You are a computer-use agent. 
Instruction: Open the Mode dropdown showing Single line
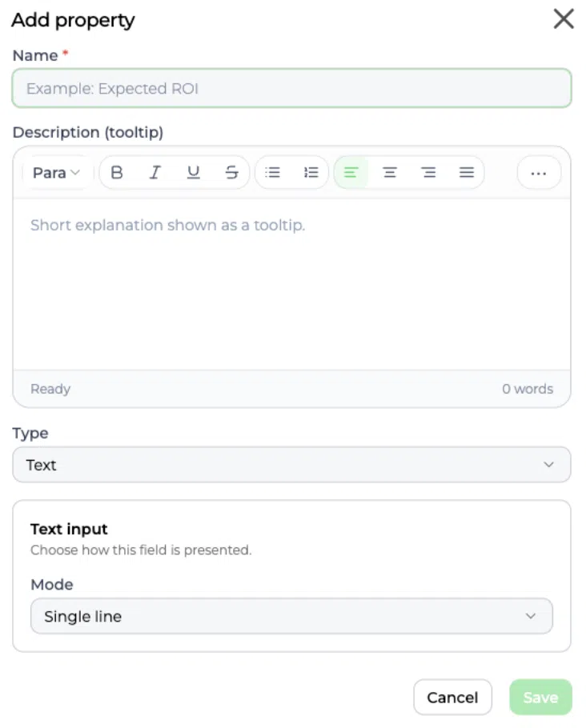click(292, 616)
